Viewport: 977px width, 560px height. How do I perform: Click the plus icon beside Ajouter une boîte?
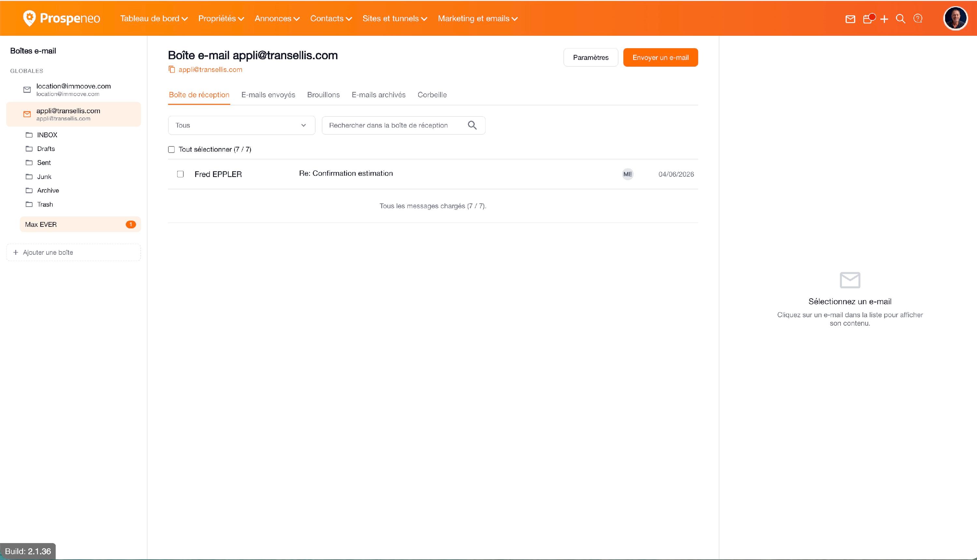pyautogui.click(x=16, y=252)
